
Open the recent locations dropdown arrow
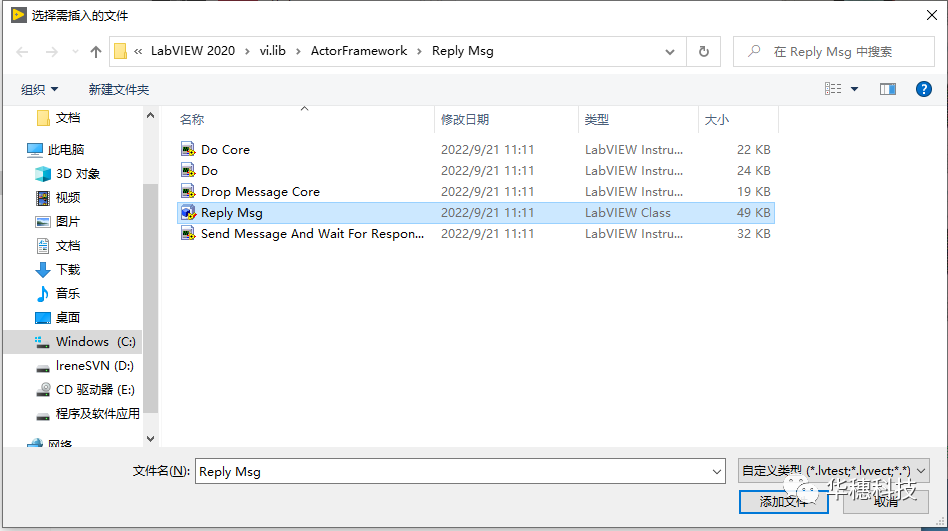(75, 52)
